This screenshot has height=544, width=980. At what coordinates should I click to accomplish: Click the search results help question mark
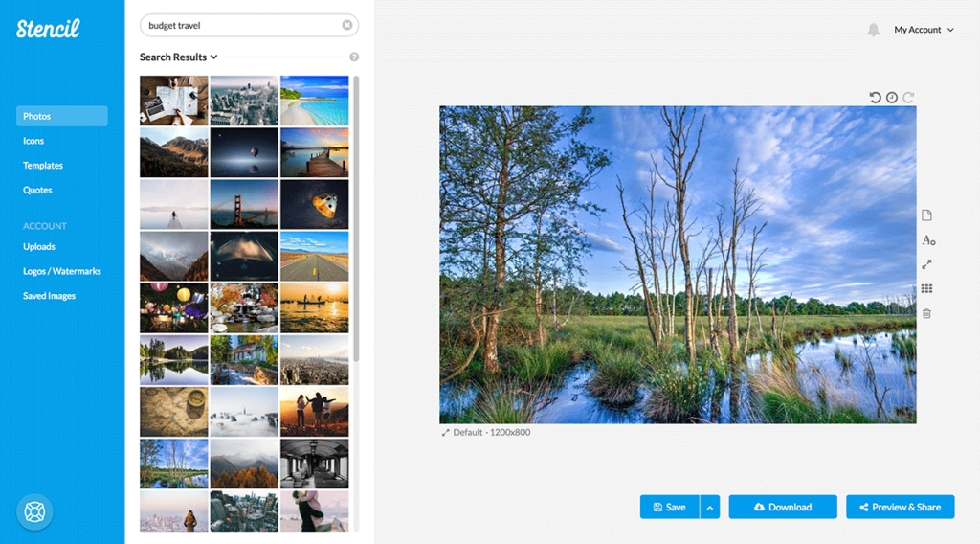[x=354, y=57]
